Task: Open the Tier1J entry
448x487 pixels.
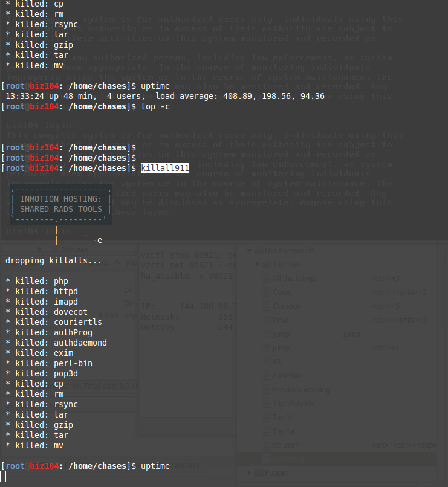Action: tap(282, 418)
